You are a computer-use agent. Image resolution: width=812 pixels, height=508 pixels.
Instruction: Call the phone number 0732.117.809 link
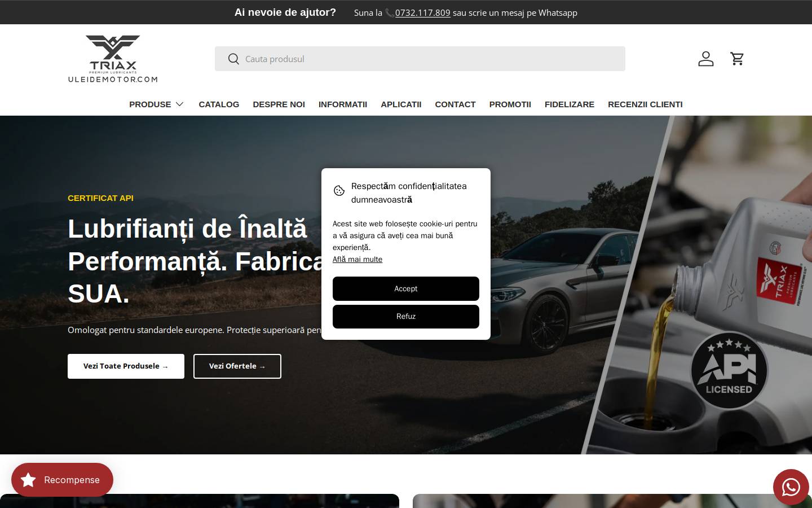(422, 12)
